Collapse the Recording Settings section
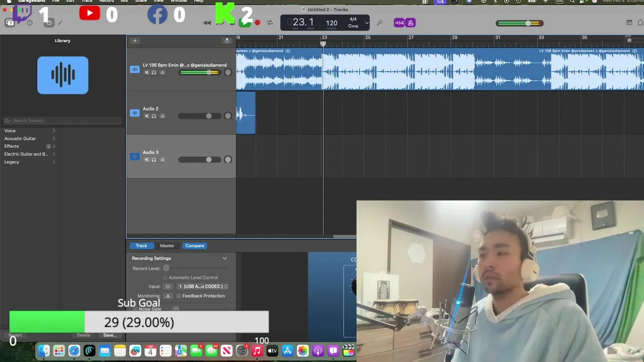This screenshot has width=644, height=362. [x=225, y=258]
